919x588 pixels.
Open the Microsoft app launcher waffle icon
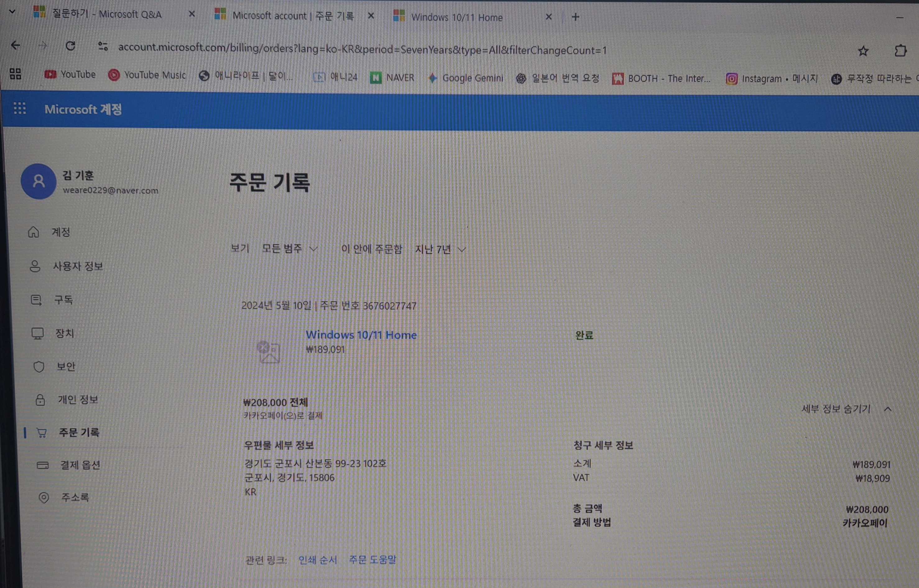(20, 108)
